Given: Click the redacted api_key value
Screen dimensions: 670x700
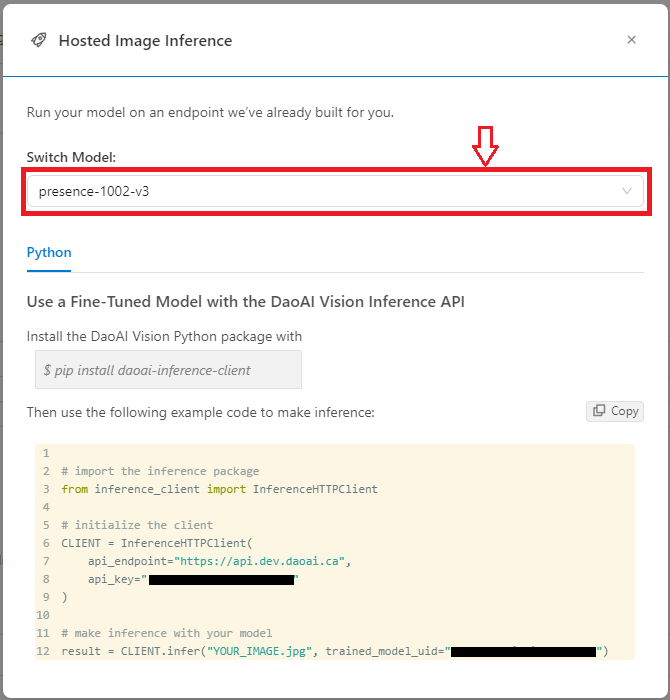Looking at the screenshot, I should pyautogui.click(x=221, y=579).
